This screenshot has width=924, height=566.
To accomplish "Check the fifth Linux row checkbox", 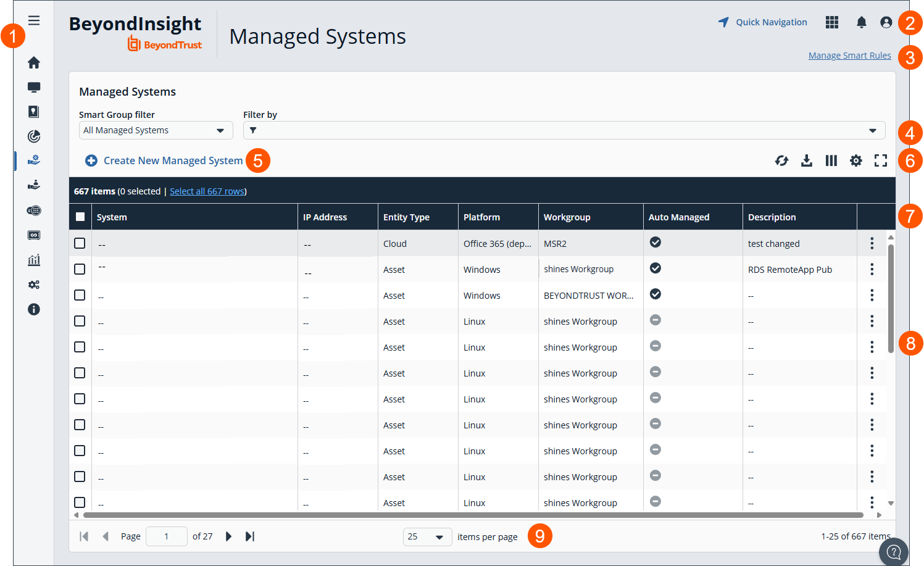I will pos(80,425).
